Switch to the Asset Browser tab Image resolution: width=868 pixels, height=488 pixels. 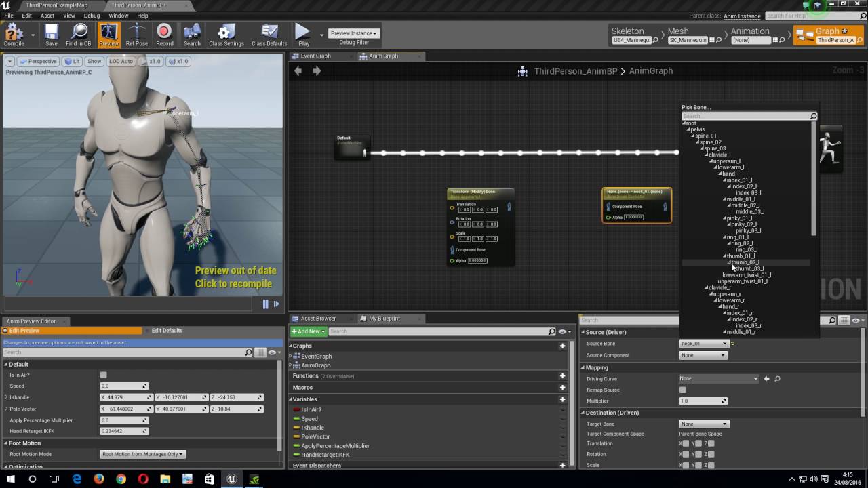coord(318,319)
